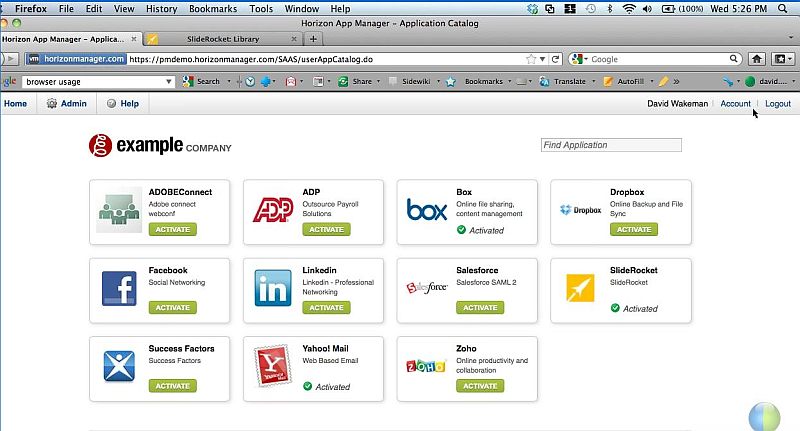Open the SlideRocket rocket icon
The height and width of the screenshot is (431, 800).
point(580,288)
